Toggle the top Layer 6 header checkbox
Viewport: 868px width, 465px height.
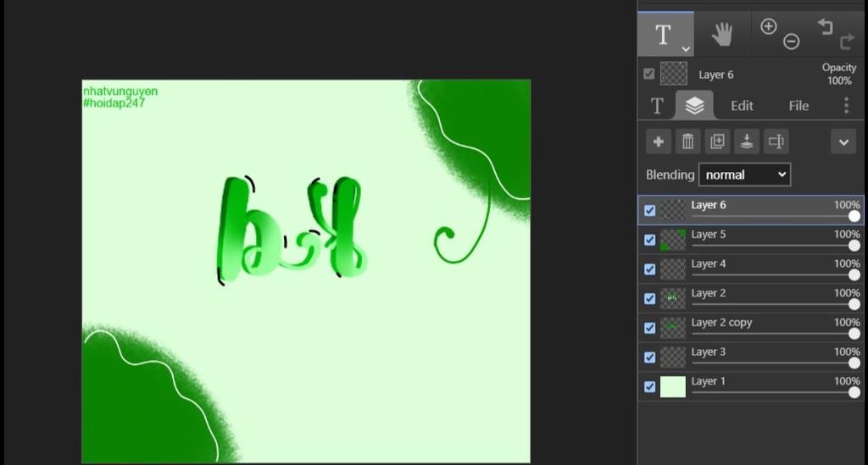tap(648, 74)
